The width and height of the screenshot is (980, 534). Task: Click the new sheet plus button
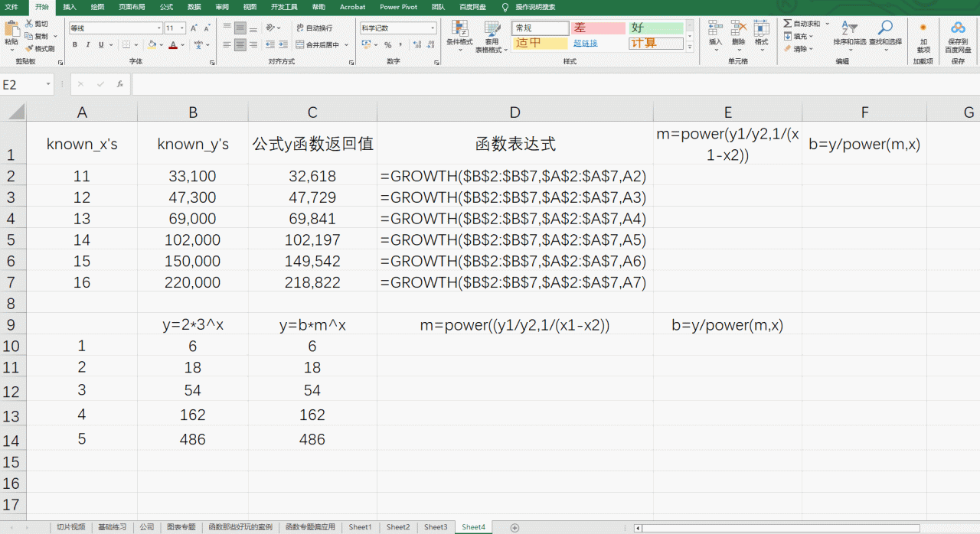click(514, 527)
